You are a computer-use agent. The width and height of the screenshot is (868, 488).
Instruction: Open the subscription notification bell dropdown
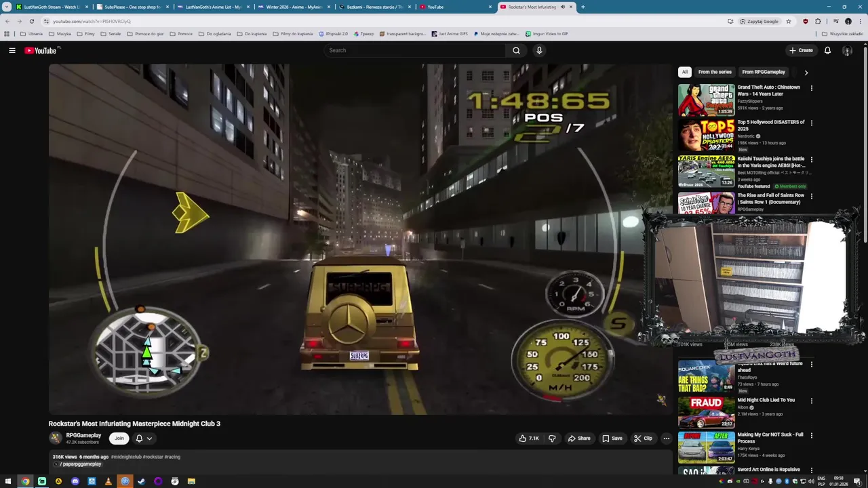[144, 439]
